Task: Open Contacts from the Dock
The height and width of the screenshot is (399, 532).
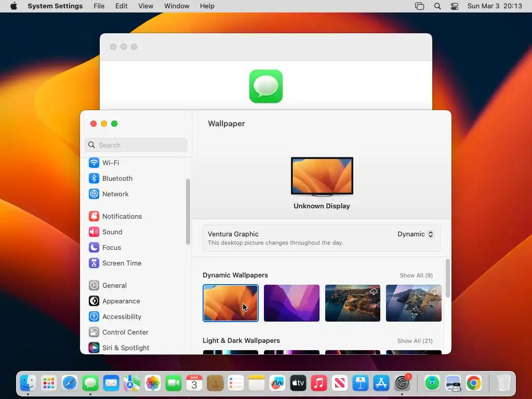Action: pyautogui.click(x=215, y=383)
